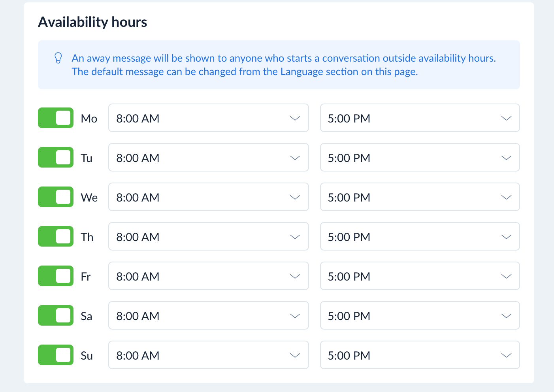The height and width of the screenshot is (392, 554).
Task: Open Monday start time dropdown
Action: click(208, 118)
